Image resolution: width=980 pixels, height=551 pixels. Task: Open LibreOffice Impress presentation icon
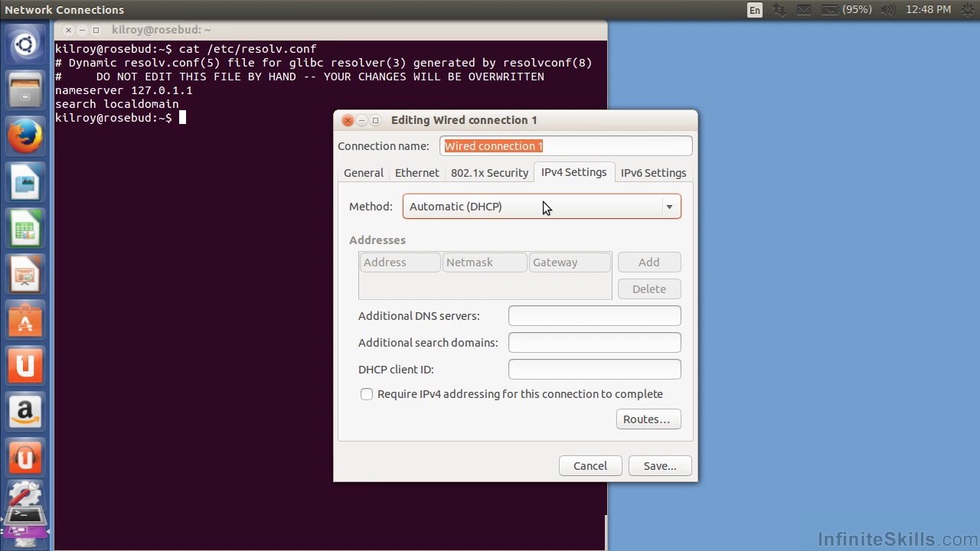click(x=25, y=275)
